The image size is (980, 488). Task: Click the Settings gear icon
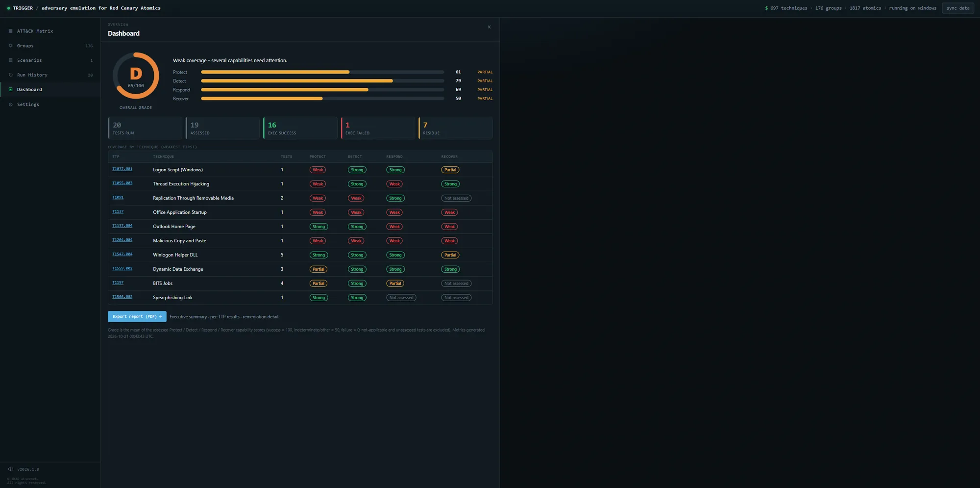pos(10,104)
